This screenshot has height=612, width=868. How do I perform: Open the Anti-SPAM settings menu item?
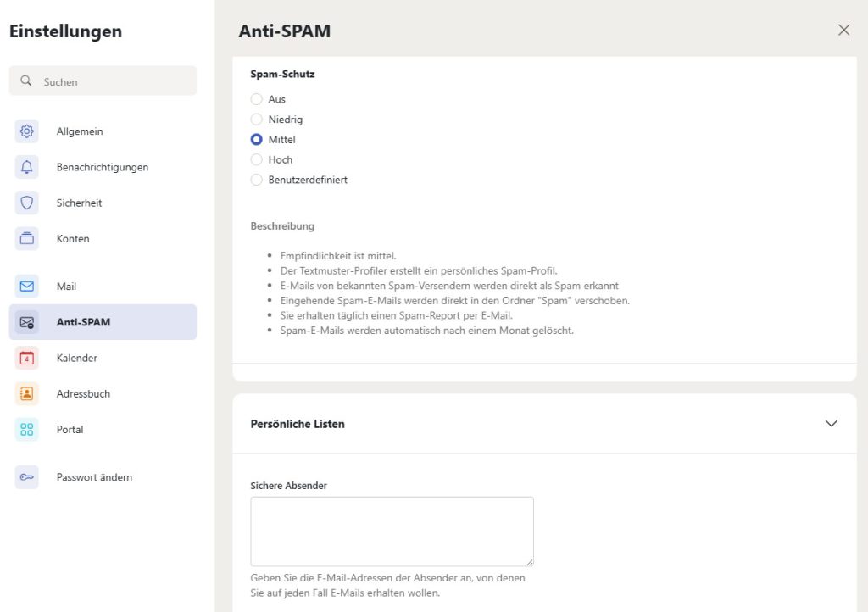[103, 322]
